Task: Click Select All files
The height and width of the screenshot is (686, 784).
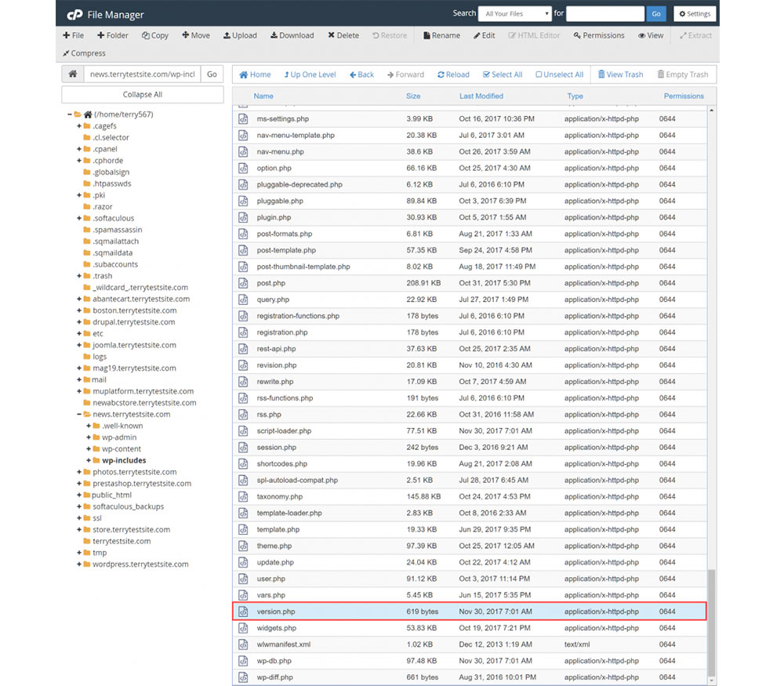Action: pyautogui.click(x=503, y=74)
